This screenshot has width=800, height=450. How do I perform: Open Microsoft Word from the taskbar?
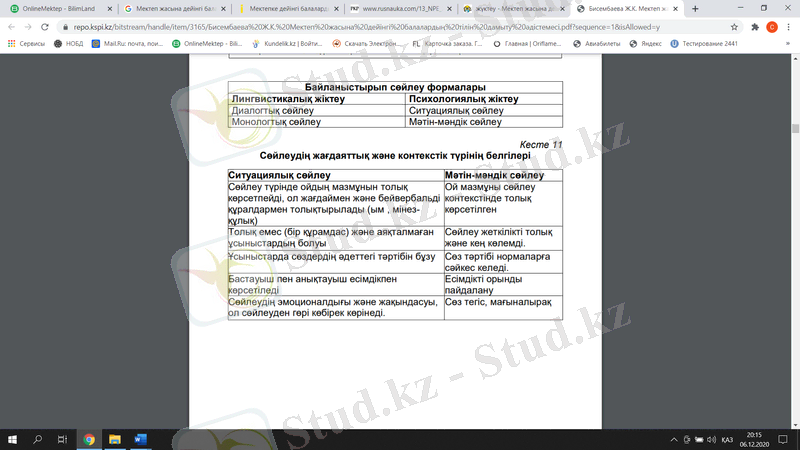coord(140,439)
